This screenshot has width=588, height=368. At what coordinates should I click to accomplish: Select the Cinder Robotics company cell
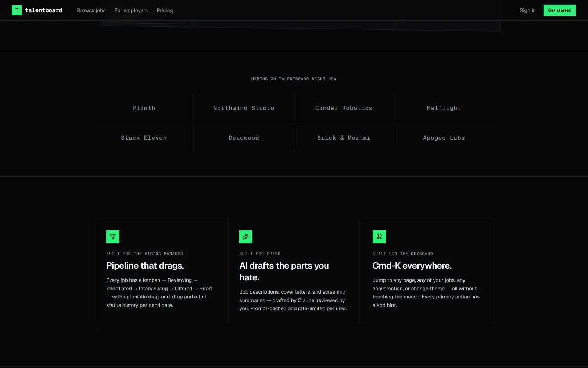click(344, 108)
